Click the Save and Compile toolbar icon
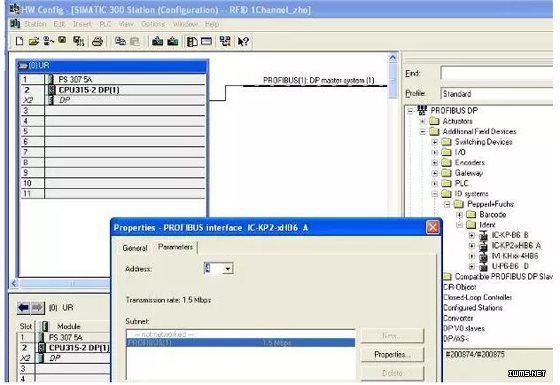The height and width of the screenshot is (385, 560). tap(79, 41)
